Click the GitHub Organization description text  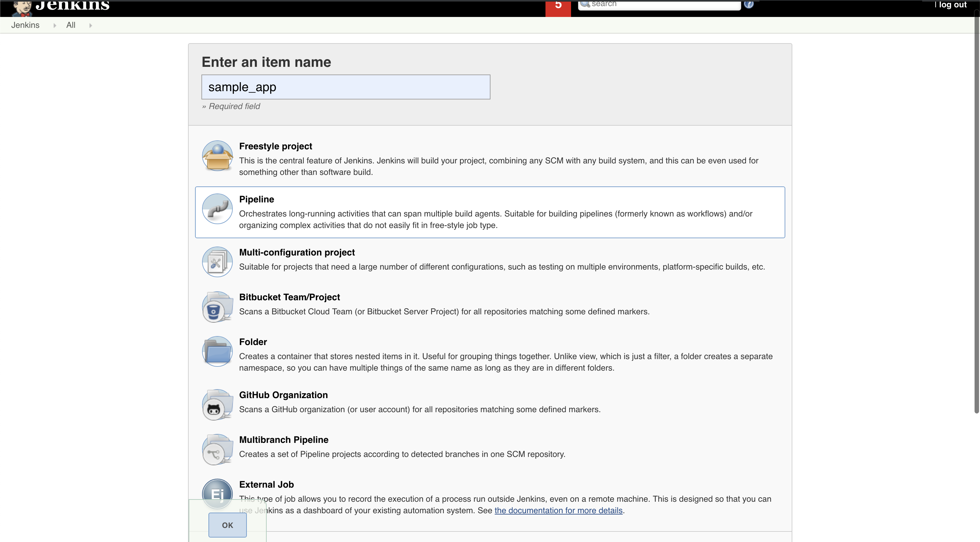coord(419,409)
